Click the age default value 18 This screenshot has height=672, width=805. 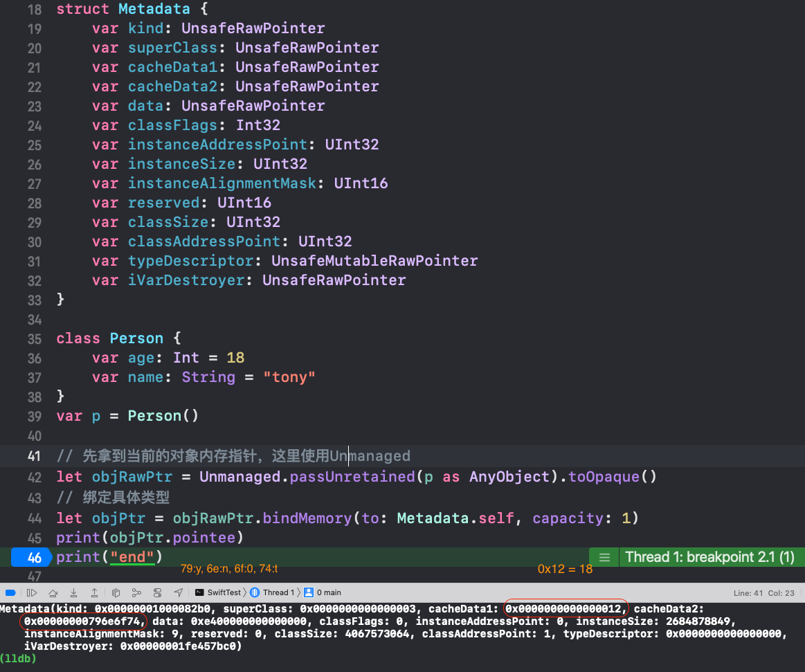(235, 358)
